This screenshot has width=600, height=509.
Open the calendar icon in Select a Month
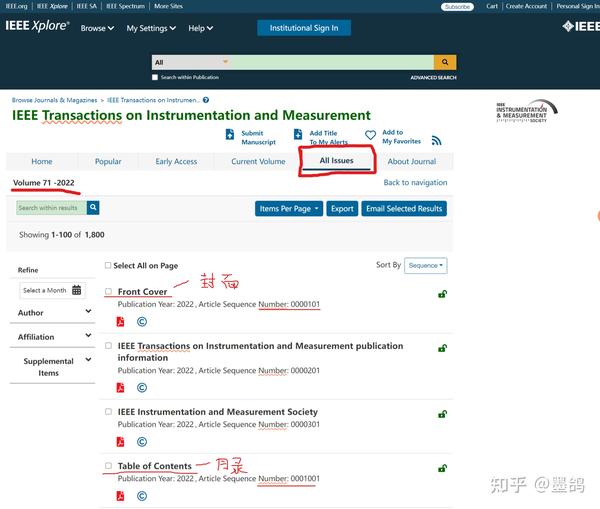click(77, 290)
